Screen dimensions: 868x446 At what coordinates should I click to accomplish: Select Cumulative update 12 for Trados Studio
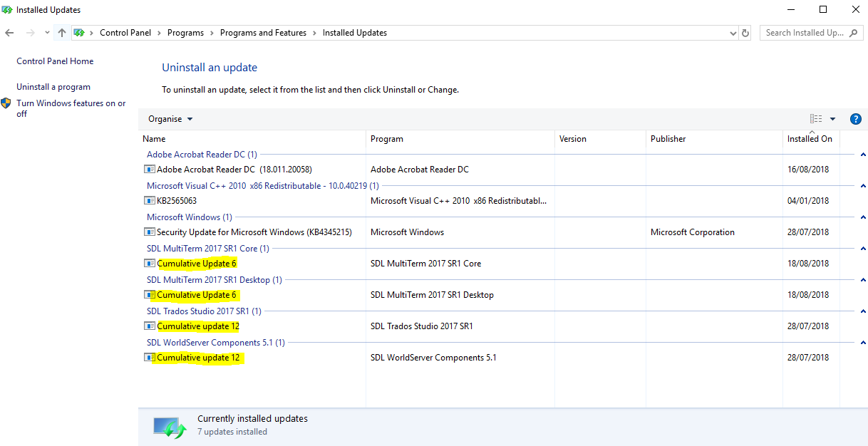point(198,326)
